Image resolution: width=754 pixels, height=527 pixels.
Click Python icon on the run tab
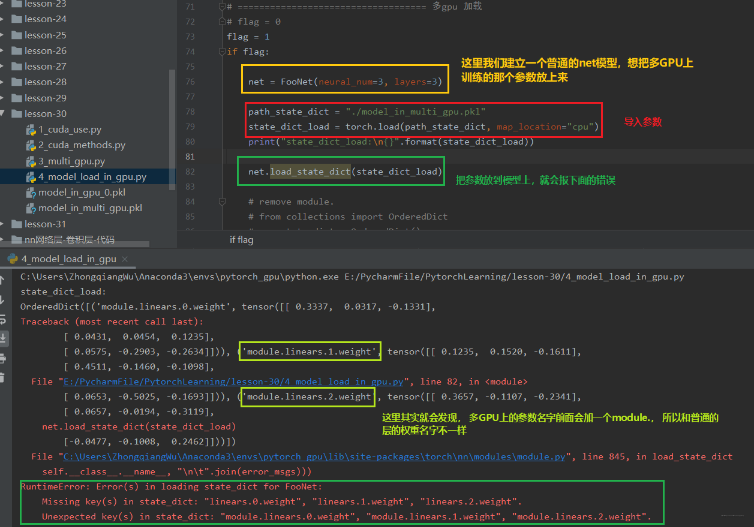click(13, 259)
